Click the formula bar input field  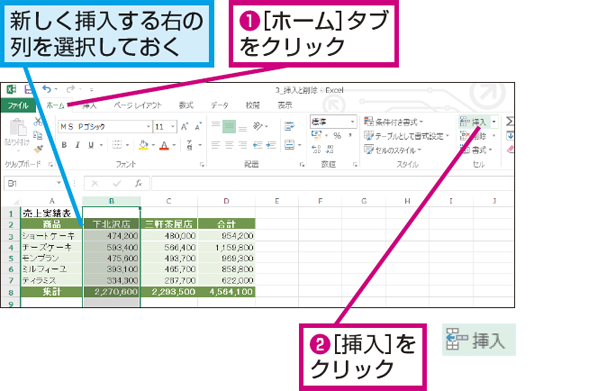coord(331,184)
